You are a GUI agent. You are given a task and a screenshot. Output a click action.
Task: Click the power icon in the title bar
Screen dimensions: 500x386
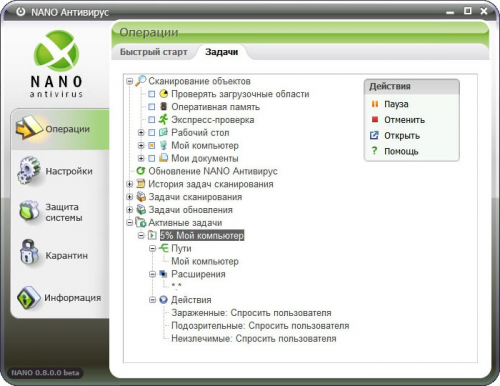coord(21,12)
